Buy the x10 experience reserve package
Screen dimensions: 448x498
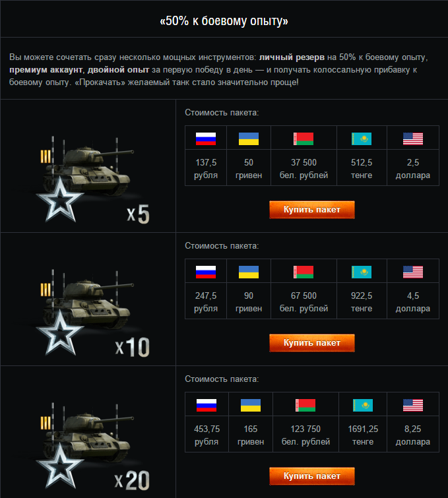pos(312,343)
